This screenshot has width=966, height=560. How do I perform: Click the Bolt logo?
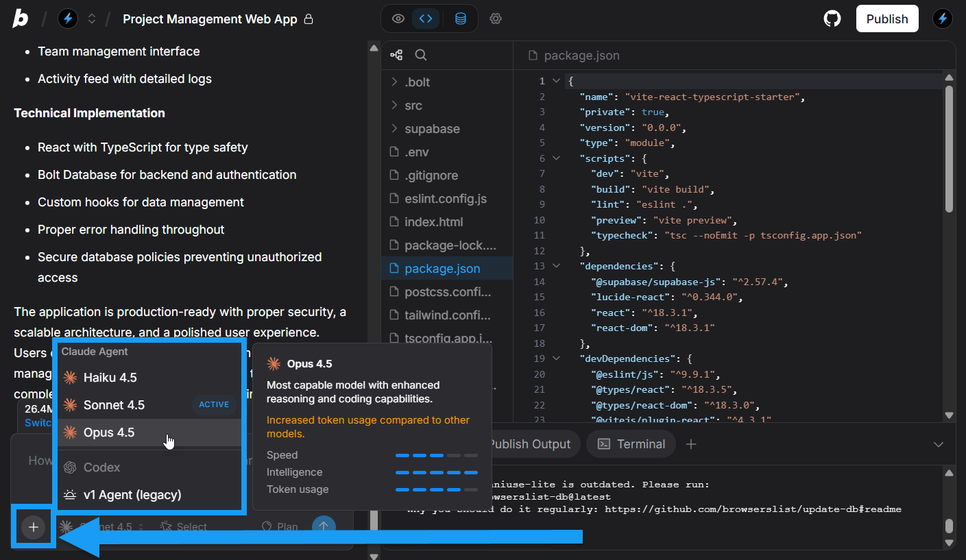(x=20, y=19)
